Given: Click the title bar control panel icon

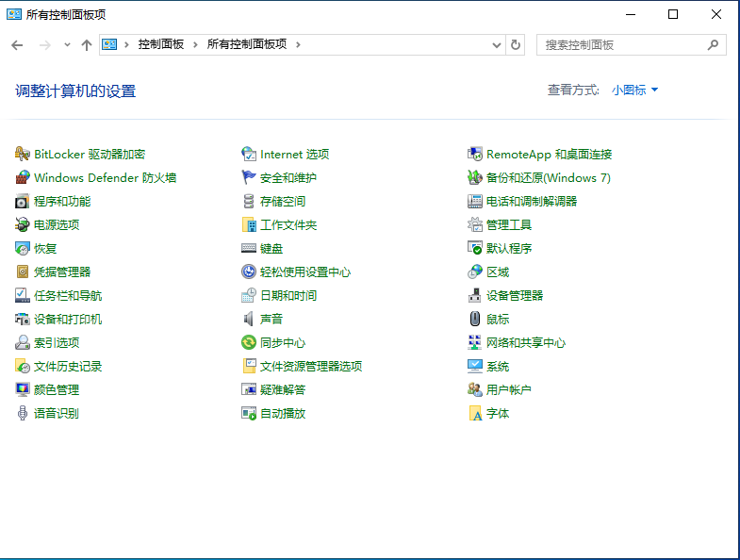Looking at the screenshot, I should [14, 14].
